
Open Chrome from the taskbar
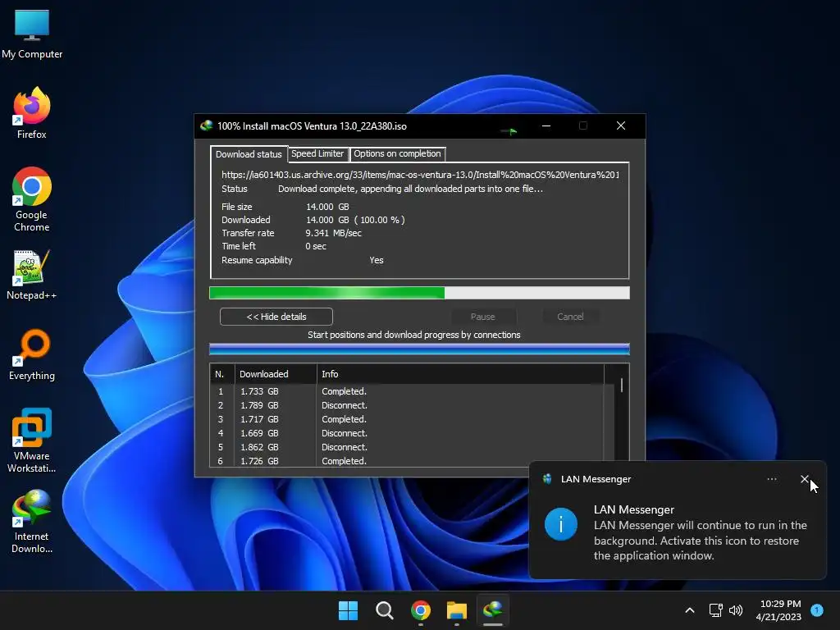tap(421, 610)
